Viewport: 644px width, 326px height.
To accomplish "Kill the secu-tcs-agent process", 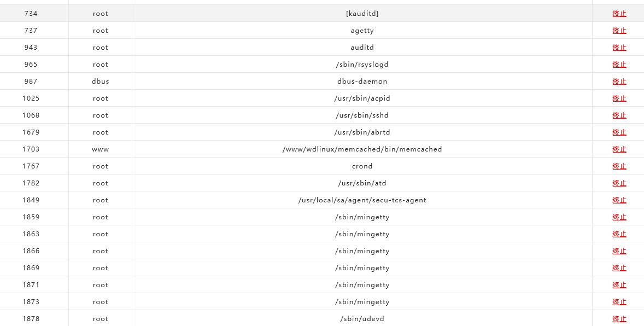I will tap(619, 200).
